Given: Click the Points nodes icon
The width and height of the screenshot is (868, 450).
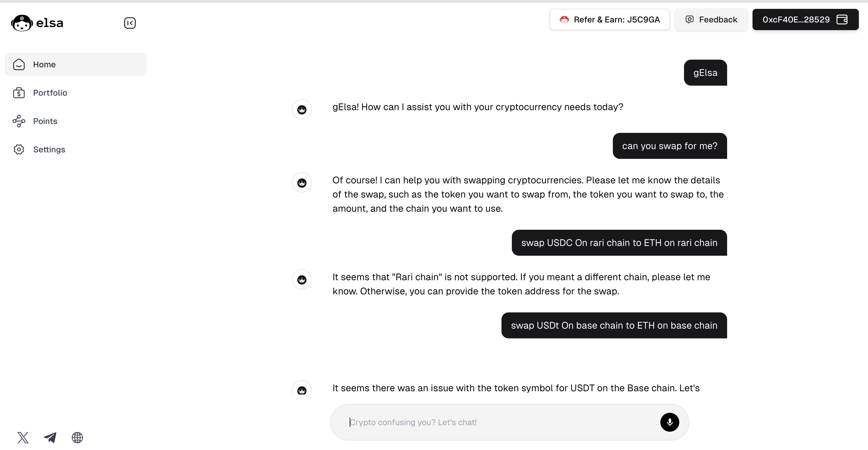Looking at the screenshot, I should (19, 121).
